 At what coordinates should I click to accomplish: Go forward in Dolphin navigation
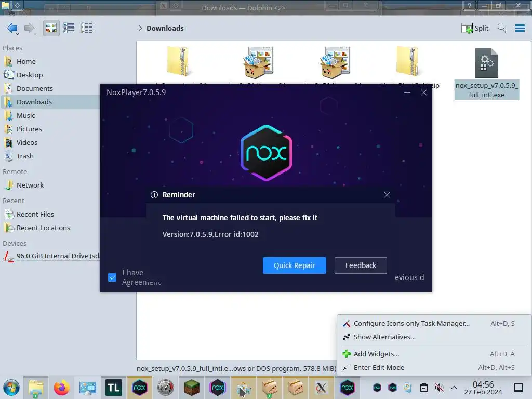click(x=30, y=28)
